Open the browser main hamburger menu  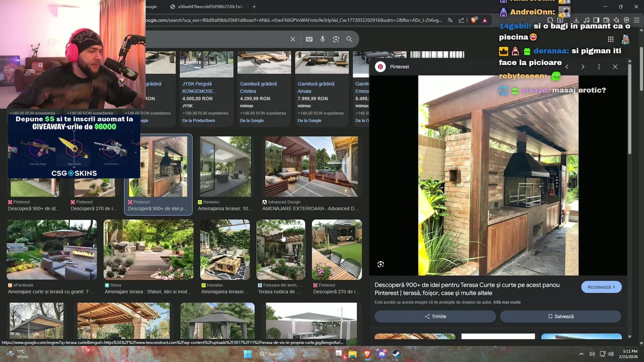click(x=636, y=20)
